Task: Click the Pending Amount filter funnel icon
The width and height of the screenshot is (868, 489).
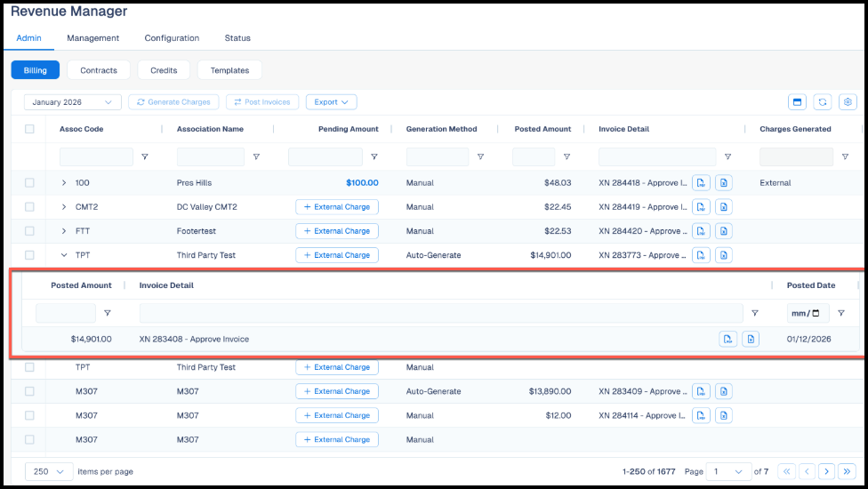Action: tap(374, 157)
